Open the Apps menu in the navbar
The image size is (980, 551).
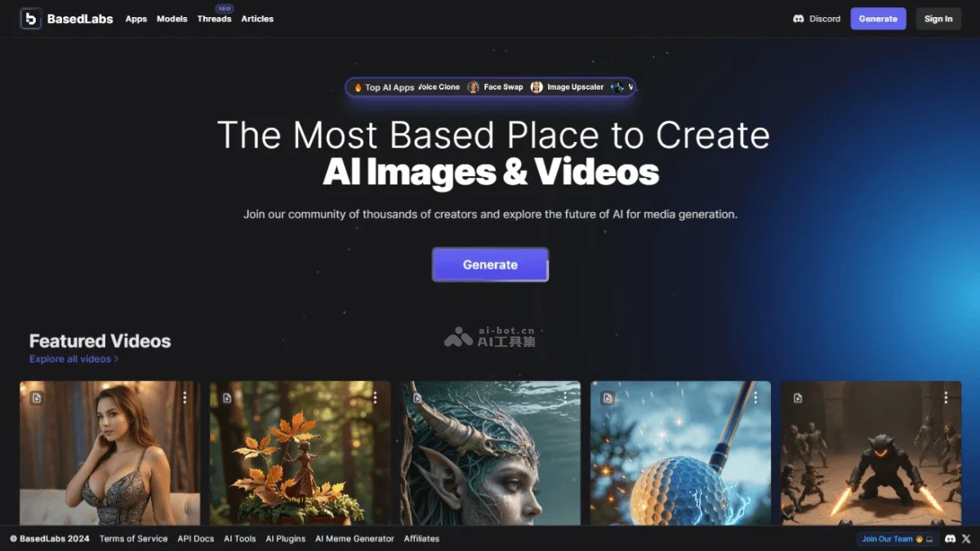[x=136, y=19]
